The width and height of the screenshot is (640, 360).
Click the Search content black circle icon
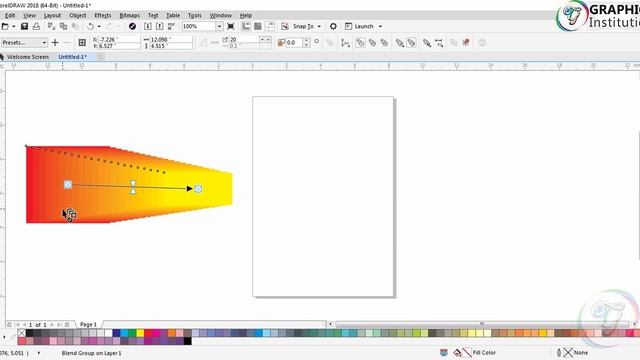click(x=132, y=26)
